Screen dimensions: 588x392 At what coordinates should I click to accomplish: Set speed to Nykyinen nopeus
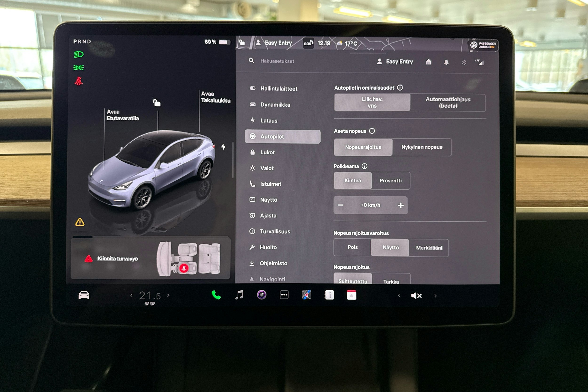click(x=422, y=147)
